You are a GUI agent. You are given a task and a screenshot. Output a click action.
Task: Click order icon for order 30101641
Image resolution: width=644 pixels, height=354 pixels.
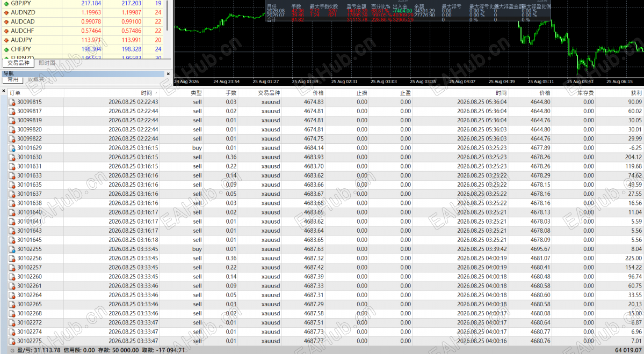(12, 222)
